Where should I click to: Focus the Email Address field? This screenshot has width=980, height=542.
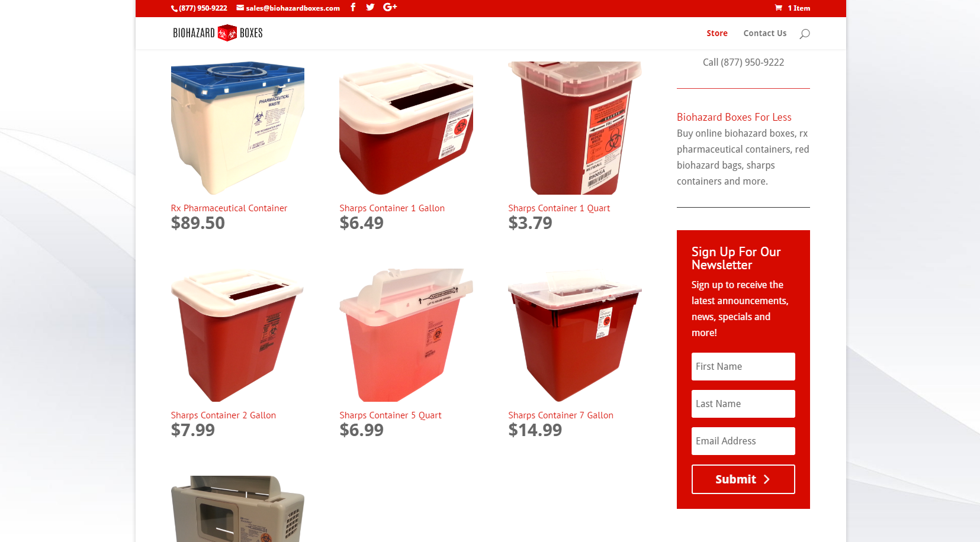click(743, 441)
